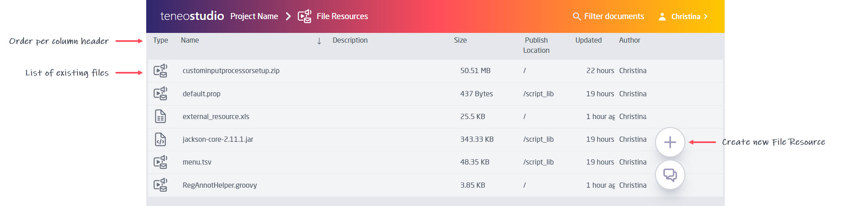
Task: Click the teneostudio logo
Action: coord(192,16)
